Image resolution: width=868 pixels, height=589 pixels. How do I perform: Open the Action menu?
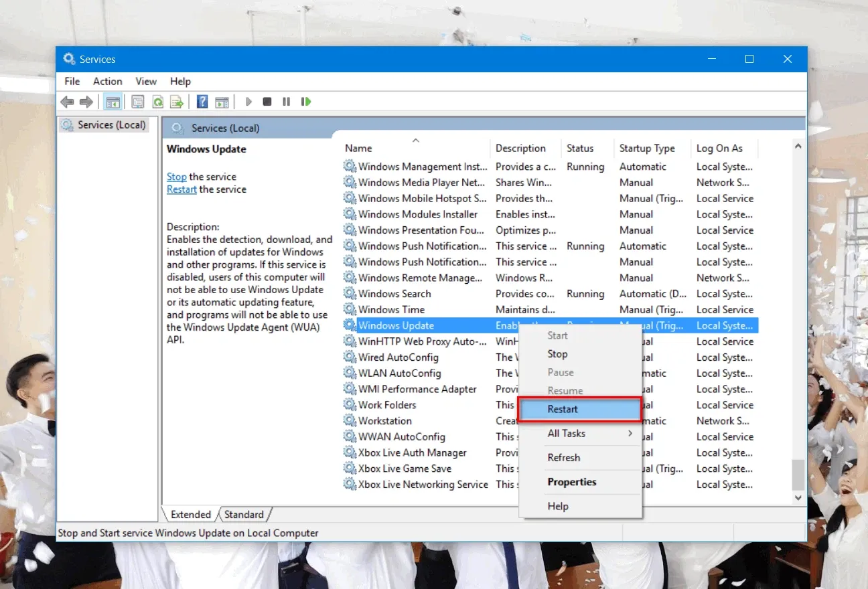tap(107, 81)
